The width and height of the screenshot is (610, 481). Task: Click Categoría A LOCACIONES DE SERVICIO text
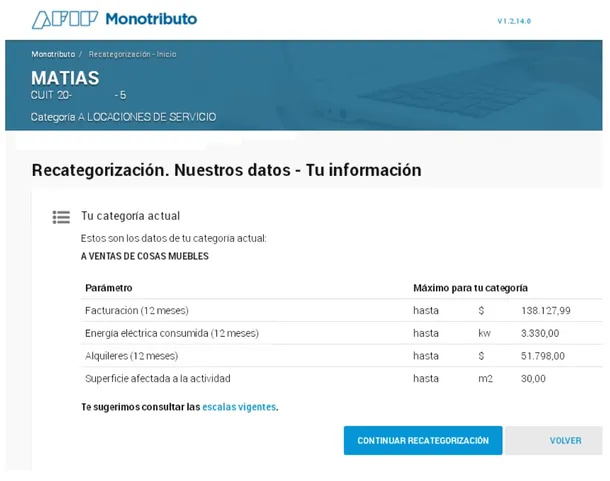pyautogui.click(x=123, y=117)
